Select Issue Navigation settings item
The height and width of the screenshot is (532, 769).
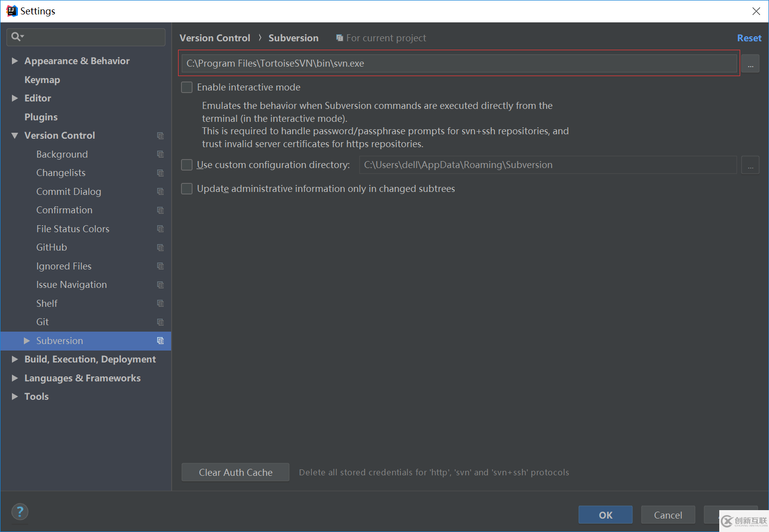[72, 285]
